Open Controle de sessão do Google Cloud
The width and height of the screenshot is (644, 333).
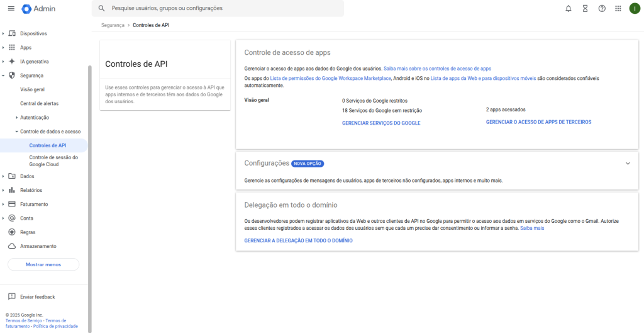click(53, 161)
